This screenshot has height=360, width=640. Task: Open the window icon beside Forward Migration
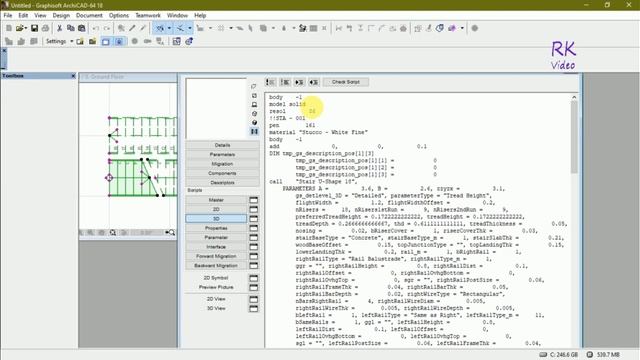click(253, 256)
